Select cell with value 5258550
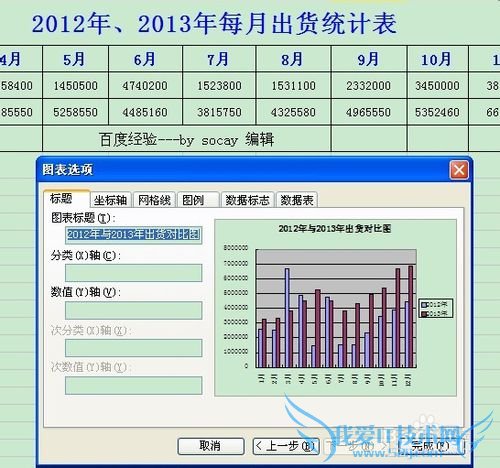This screenshot has width=500, height=468. [x=75, y=112]
